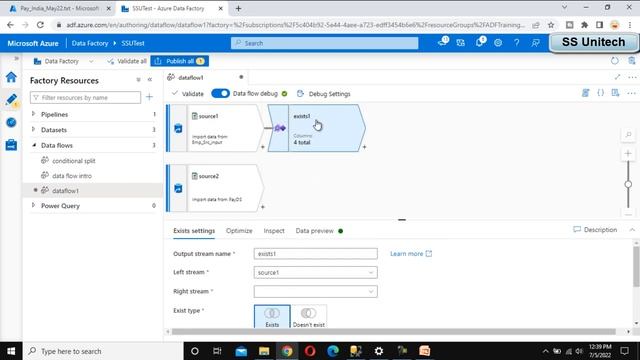Screen dimensions: 640x360
Task: Open the Author pencil icon in sidebar
Action: (x=11, y=100)
